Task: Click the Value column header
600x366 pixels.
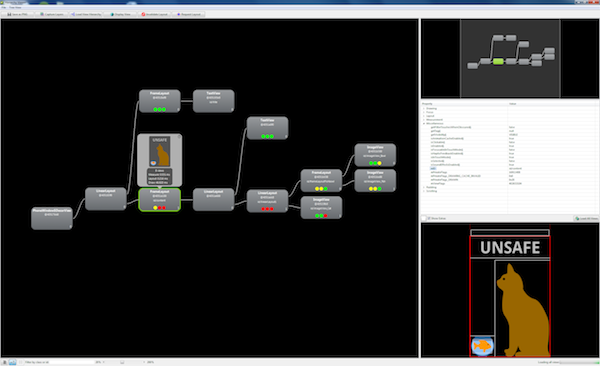Action: (x=553, y=104)
